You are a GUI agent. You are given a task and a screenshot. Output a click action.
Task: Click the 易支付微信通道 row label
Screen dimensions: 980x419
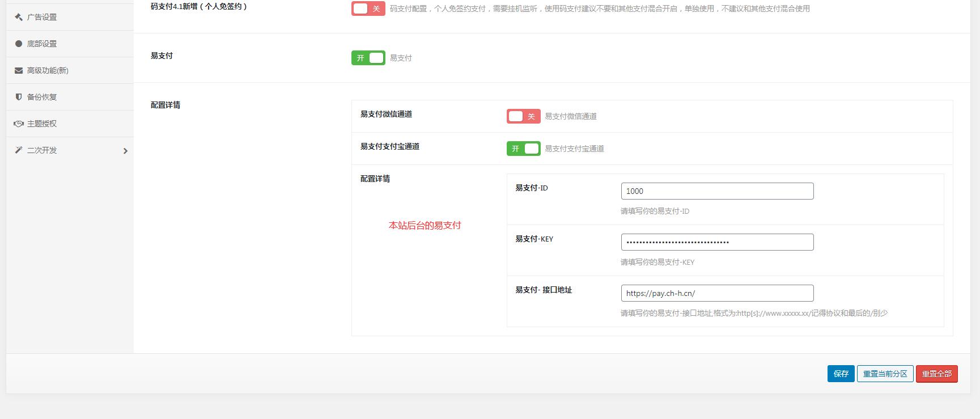click(x=387, y=114)
